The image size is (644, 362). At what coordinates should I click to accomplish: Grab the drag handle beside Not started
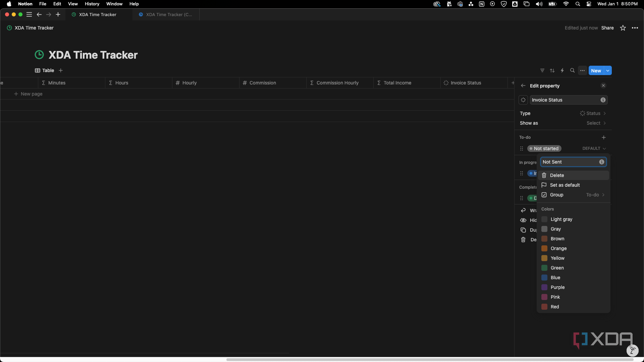(x=522, y=148)
